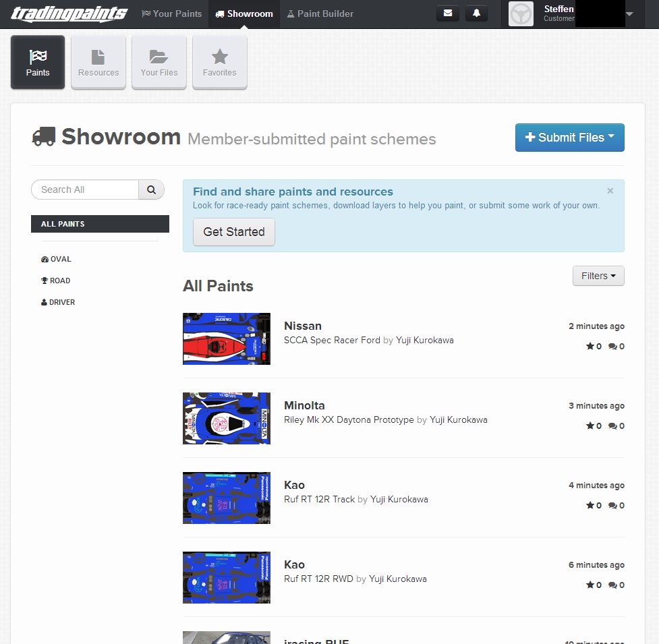This screenshot has height=644, width=659.
Task: Click the '2 minutes ago' timestamp
Action: [x=596, y=326]
